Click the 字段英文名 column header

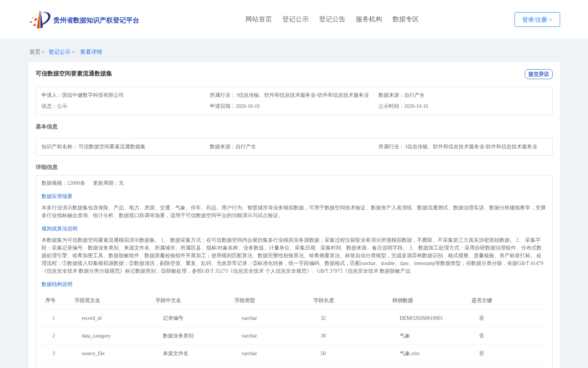[x=87, y=300]
